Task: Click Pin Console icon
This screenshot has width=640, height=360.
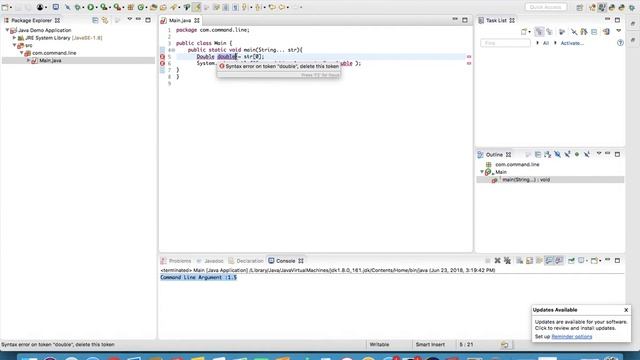Action: [x=571, y=260]
